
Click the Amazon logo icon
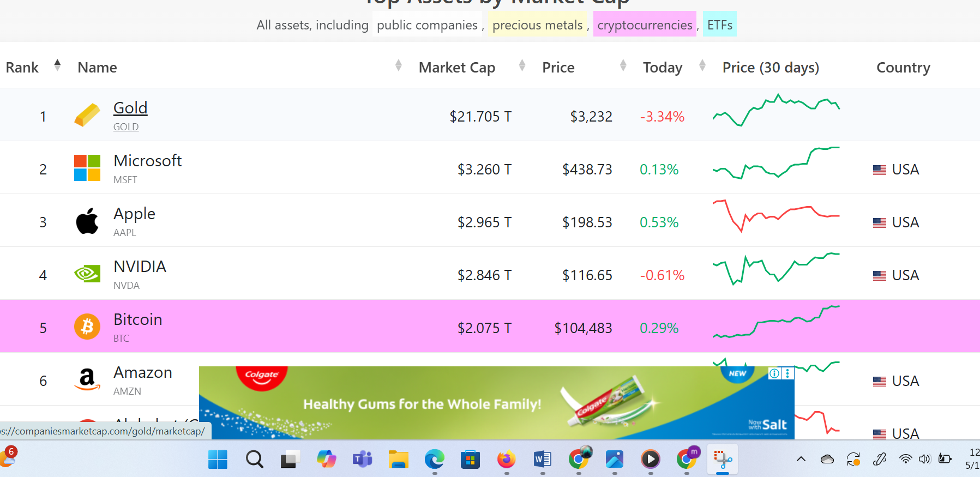point(87,379)
